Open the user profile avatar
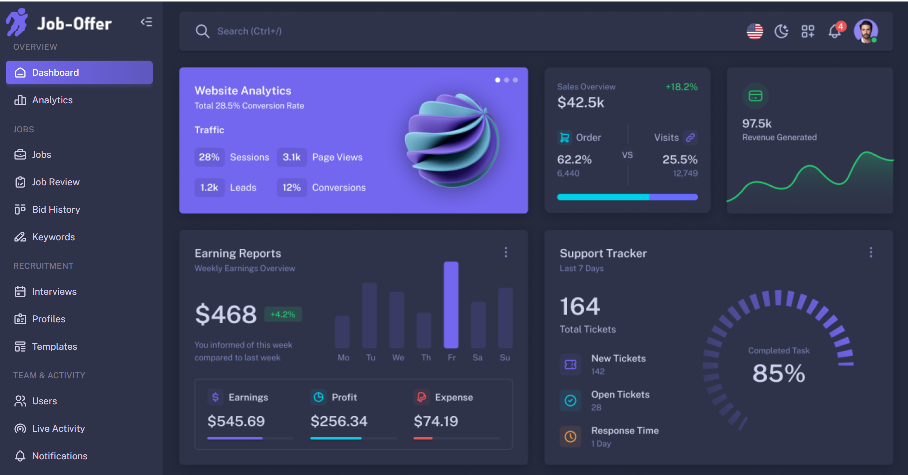 [x=866, y=31]
